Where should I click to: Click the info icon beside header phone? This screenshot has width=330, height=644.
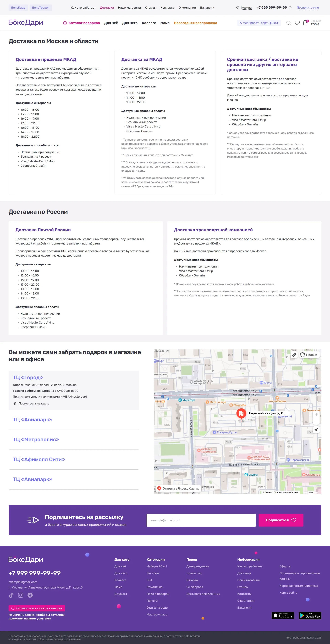tap(290, 8)
